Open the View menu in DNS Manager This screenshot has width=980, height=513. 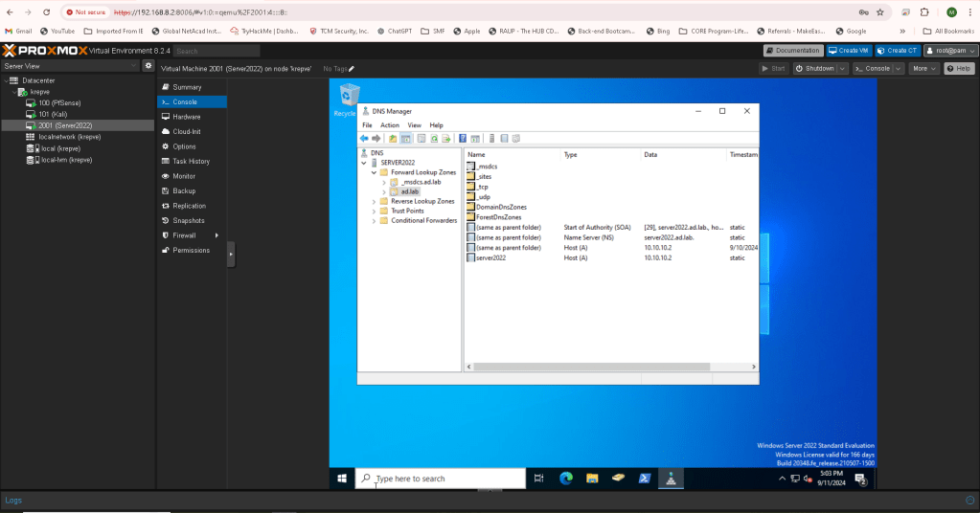click(414, 125)
